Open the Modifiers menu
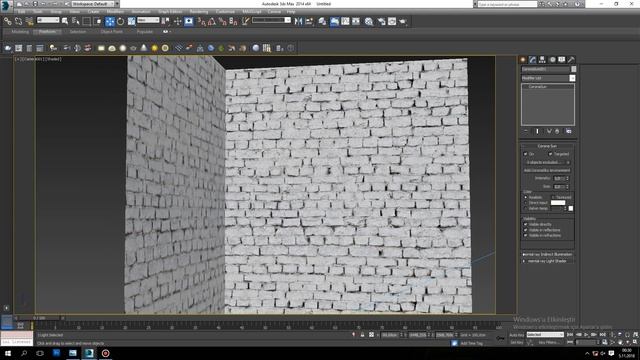 click(115, 11)
